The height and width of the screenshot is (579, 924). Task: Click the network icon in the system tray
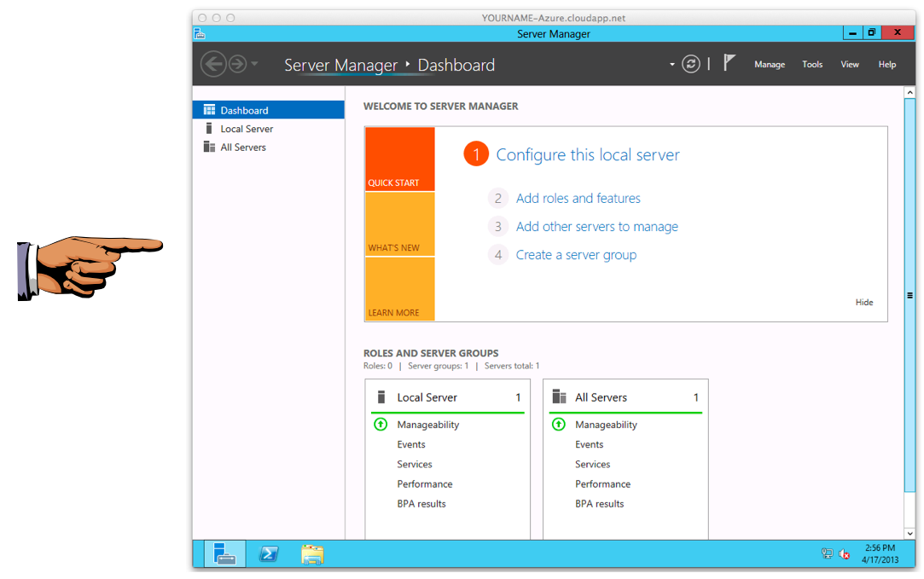[827, 553]
